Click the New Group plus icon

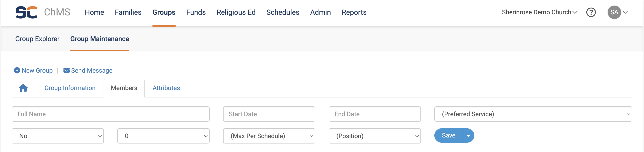(17, 70)
